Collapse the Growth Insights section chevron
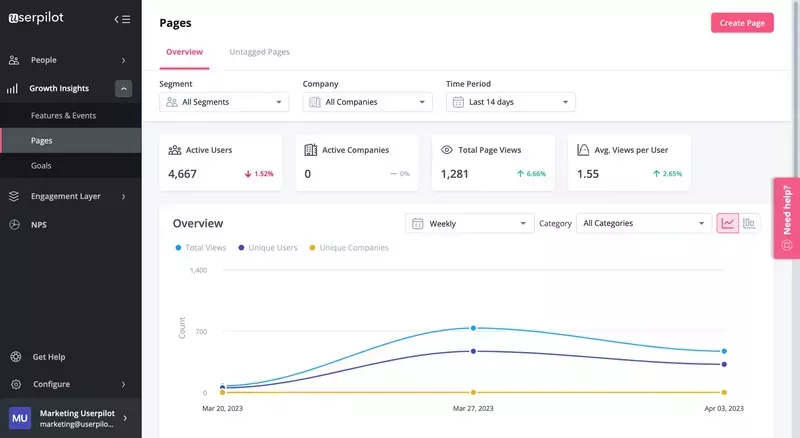 pyautogui.click(x=123, y=89)
